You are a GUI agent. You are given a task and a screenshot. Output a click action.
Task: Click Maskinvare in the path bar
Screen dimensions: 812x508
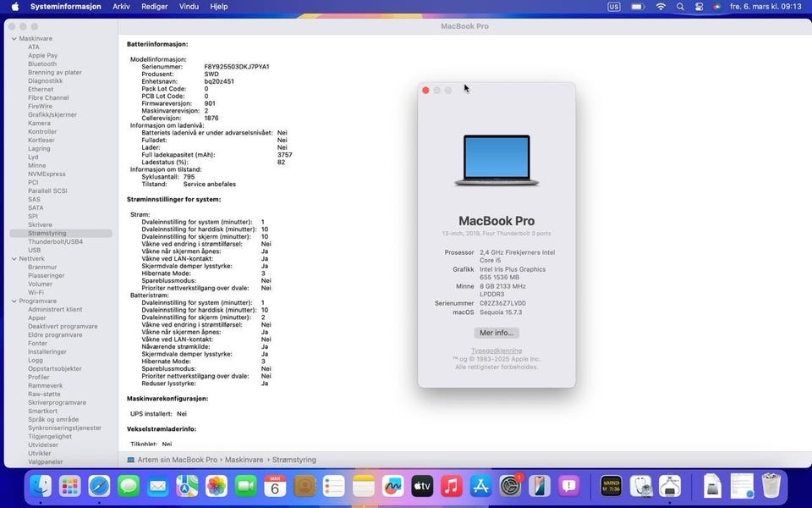tap(244, 460)
